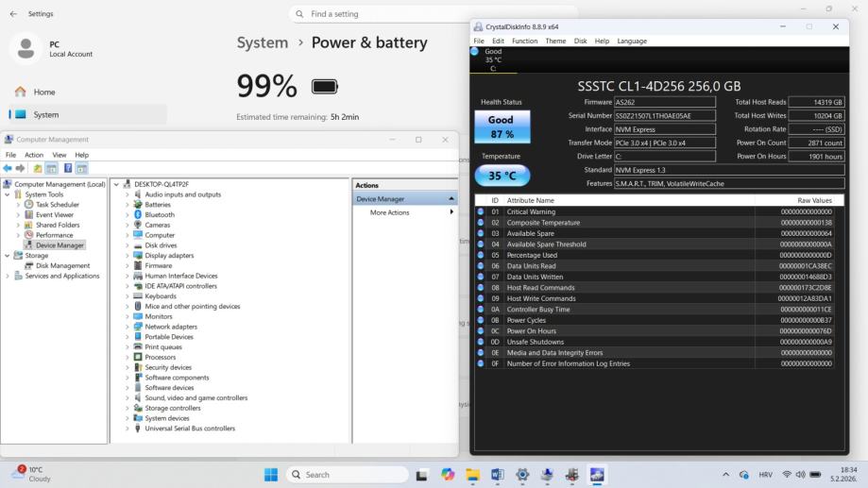Viewport: 868px width, 488px height.
Task: Go back with Settings back arrow
Action: pos(13,14)
